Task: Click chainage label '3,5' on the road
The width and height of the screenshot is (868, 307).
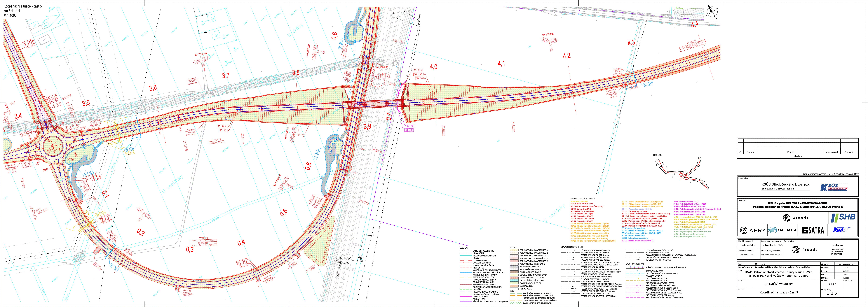Action: [x=86, y=103]
